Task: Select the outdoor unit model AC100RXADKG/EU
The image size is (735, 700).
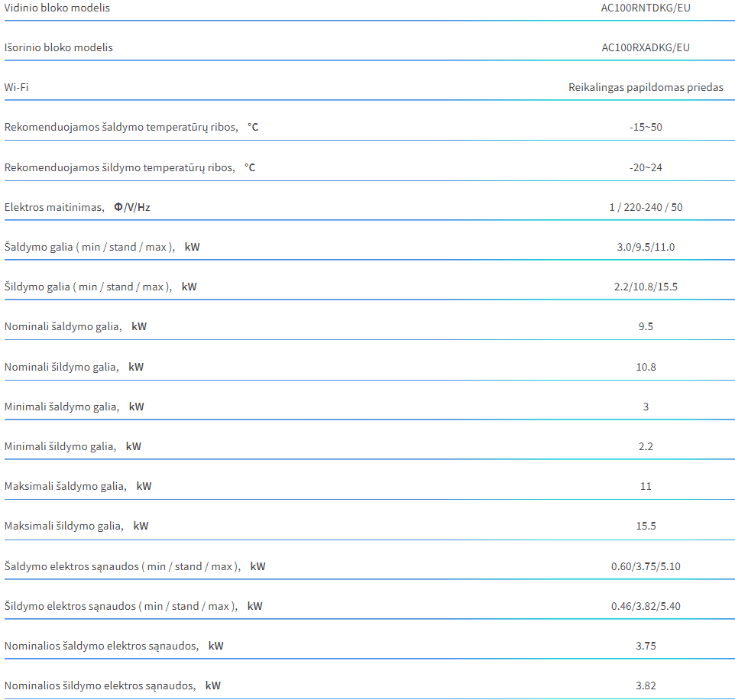Action: click(646, 48)
